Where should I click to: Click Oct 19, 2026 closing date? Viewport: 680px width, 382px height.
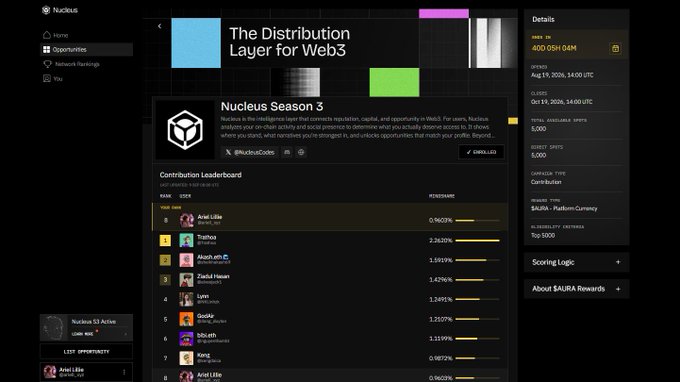coord(562,102)
